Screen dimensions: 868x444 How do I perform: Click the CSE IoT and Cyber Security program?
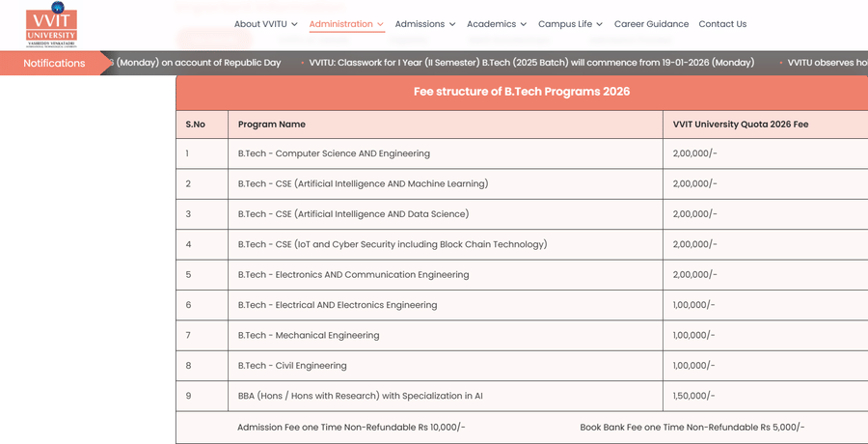[x=392, y=244]
